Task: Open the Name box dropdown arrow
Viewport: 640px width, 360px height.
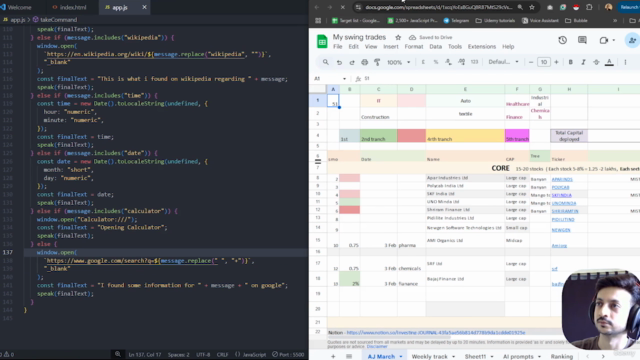Action: [344, 79]
